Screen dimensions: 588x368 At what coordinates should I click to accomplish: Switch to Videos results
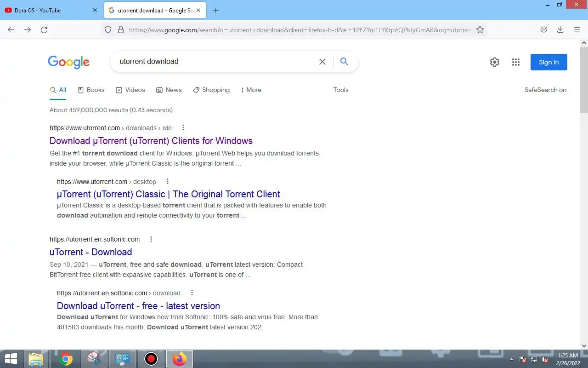click(130, 90)
